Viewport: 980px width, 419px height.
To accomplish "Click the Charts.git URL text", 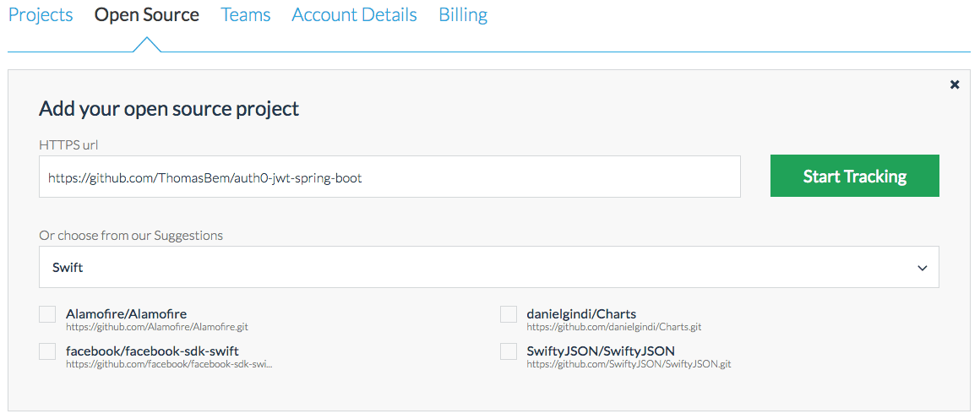I will pyautogui.click(x=613, y=326).
